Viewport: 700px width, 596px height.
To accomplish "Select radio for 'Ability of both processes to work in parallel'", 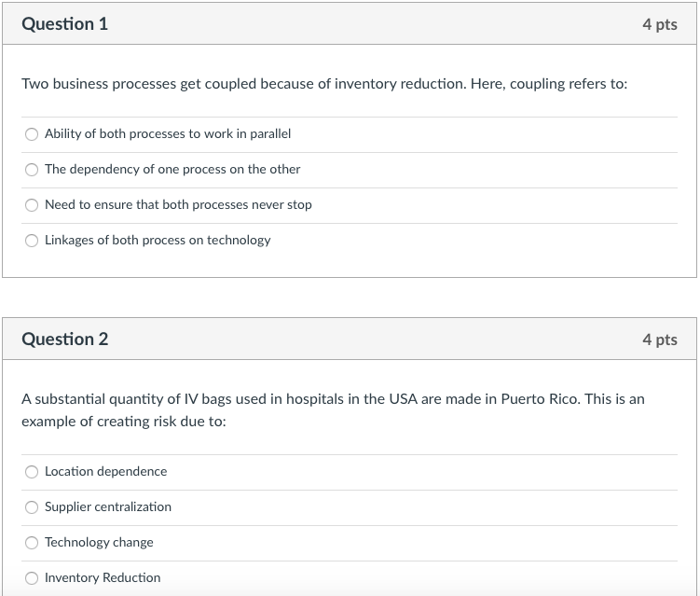I will [x=32, y=134].
